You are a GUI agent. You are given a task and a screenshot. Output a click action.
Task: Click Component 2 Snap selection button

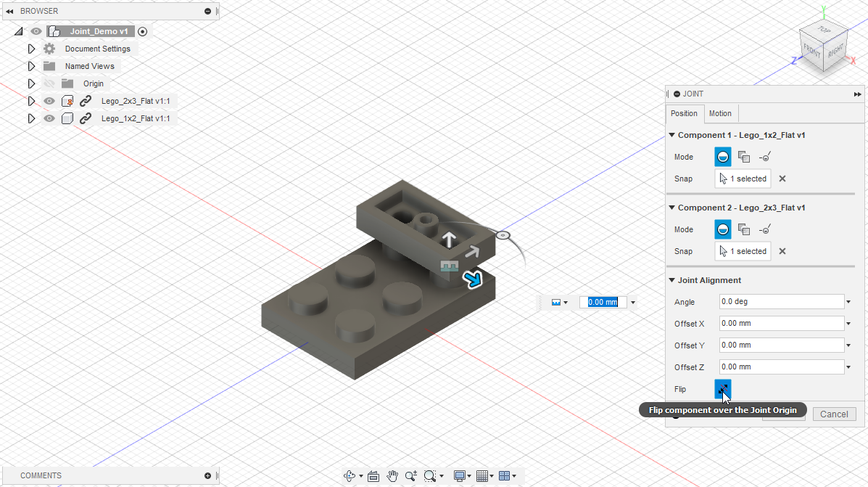(743, 251)
